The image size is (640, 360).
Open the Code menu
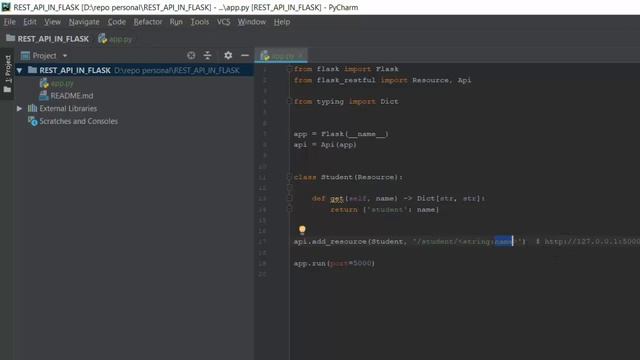click(x=117, y=22)
